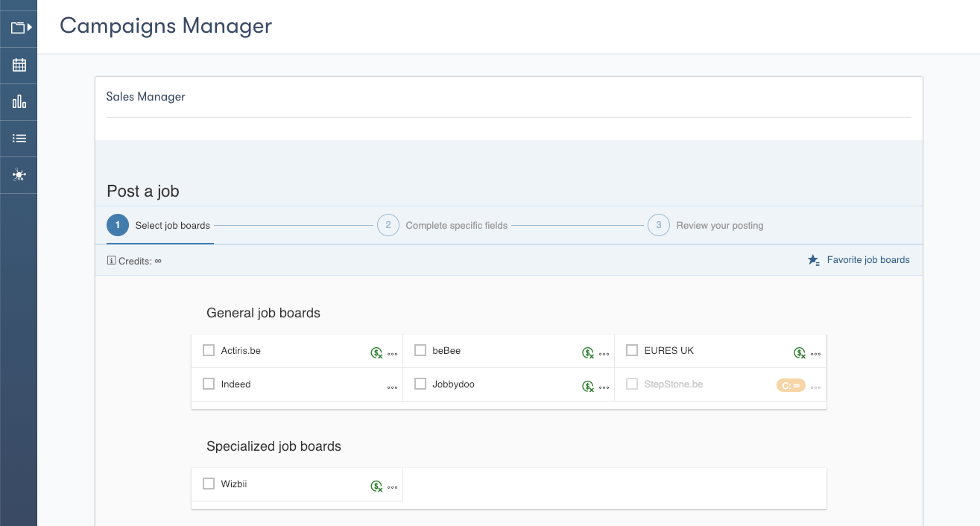Expand the three-dot menu for EURES UK
980x526 pixels.
point(816,354)
